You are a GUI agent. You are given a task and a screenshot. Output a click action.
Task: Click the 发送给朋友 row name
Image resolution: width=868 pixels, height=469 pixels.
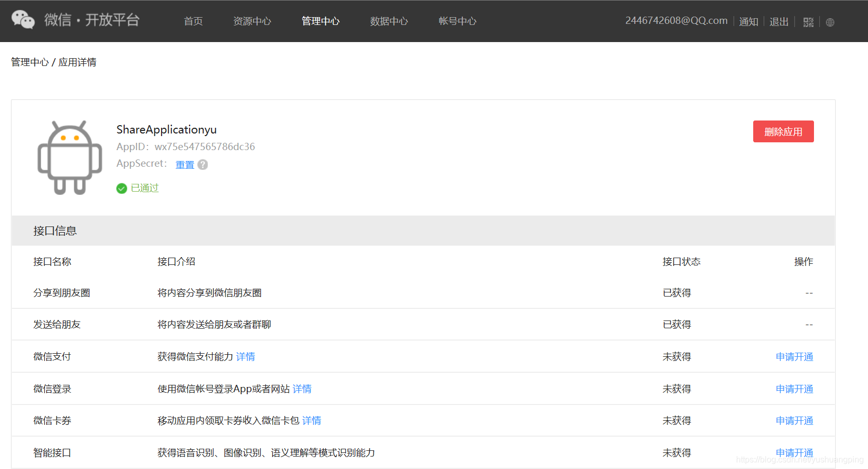(57, 325)
